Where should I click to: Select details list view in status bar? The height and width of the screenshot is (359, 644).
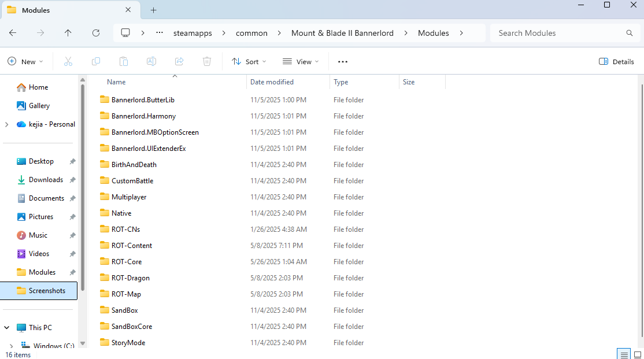point(623,354)
